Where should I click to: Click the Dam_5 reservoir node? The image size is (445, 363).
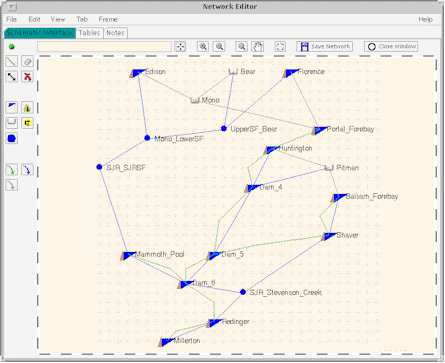pos(214,256)
